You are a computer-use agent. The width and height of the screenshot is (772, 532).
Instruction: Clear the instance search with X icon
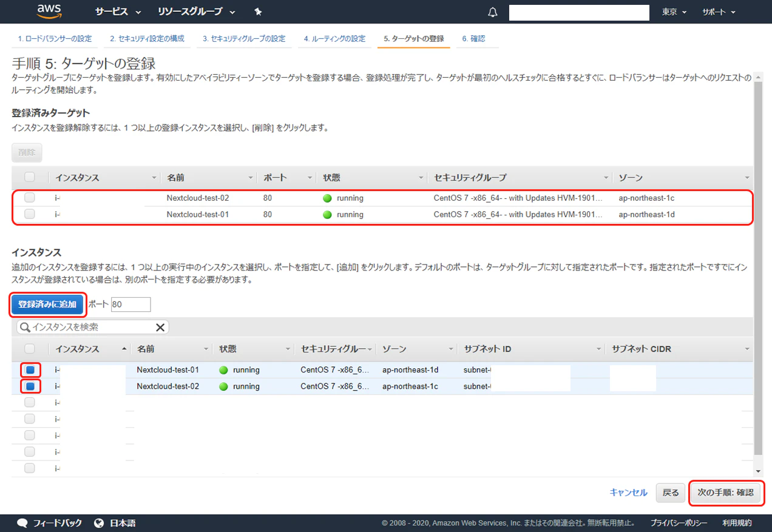pos(160,328)
